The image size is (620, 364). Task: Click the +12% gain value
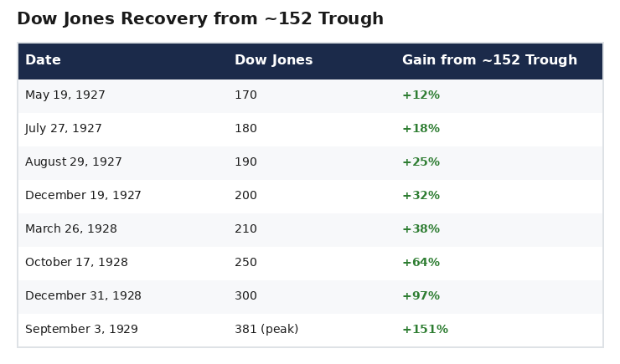click(421, 95)
